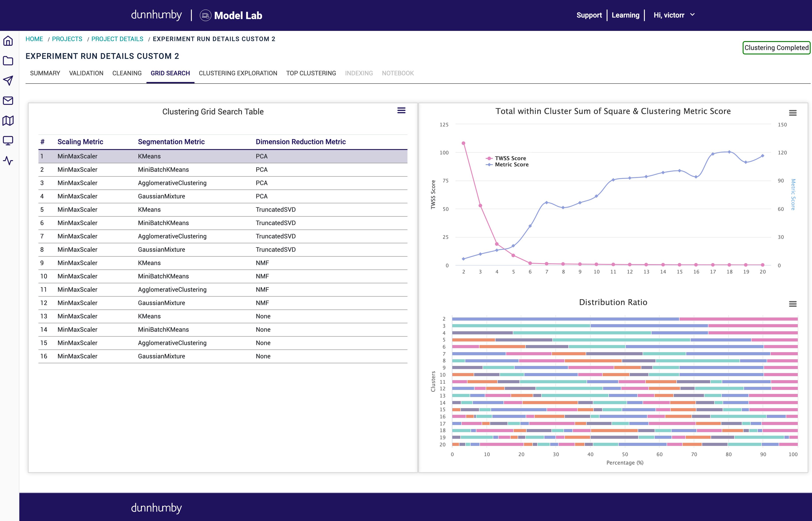
Task: Open the Distribution Ratio chart hamburger menu
Action: pos(793,304)
